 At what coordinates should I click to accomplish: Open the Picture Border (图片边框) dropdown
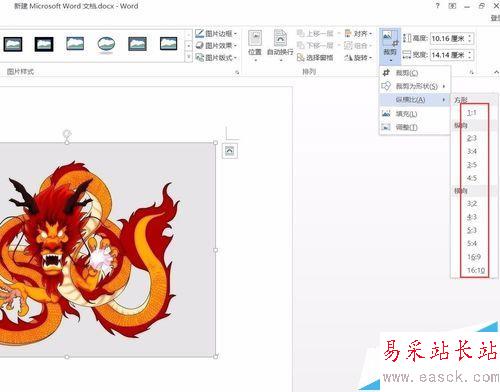point(216,33)
